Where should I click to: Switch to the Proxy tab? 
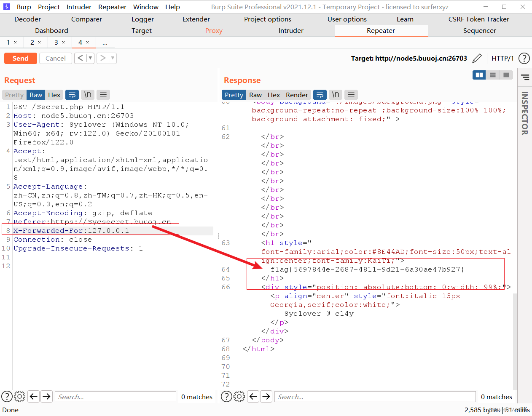click(214, 30)
